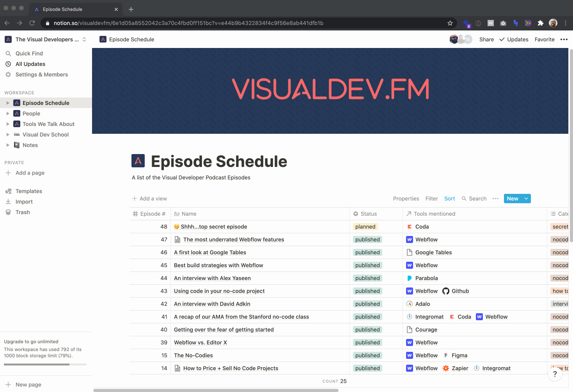This screenshot has width=573, height=392.
Task: Open the workspace switcher chevrons
Action: (84, 39)
